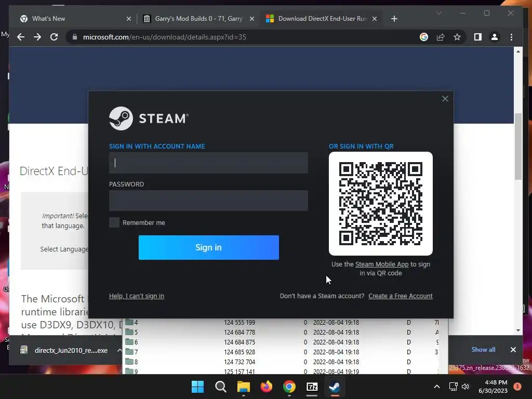
Task: Click the share page icon
Action: pyautogui.click(x=441, y=37)
